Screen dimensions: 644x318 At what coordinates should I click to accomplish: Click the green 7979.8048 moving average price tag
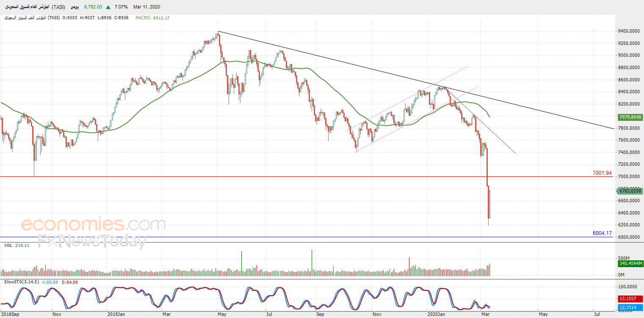(630, 117)
